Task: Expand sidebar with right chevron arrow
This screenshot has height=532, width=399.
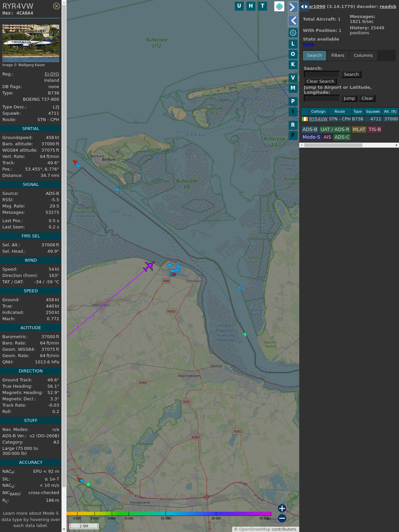Action: tap(293, 7)
